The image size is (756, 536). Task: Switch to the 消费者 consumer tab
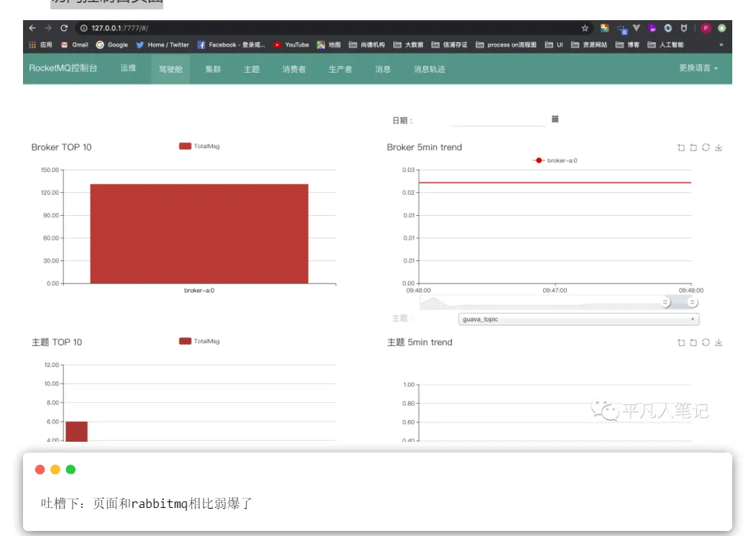(x=294, y=69)
